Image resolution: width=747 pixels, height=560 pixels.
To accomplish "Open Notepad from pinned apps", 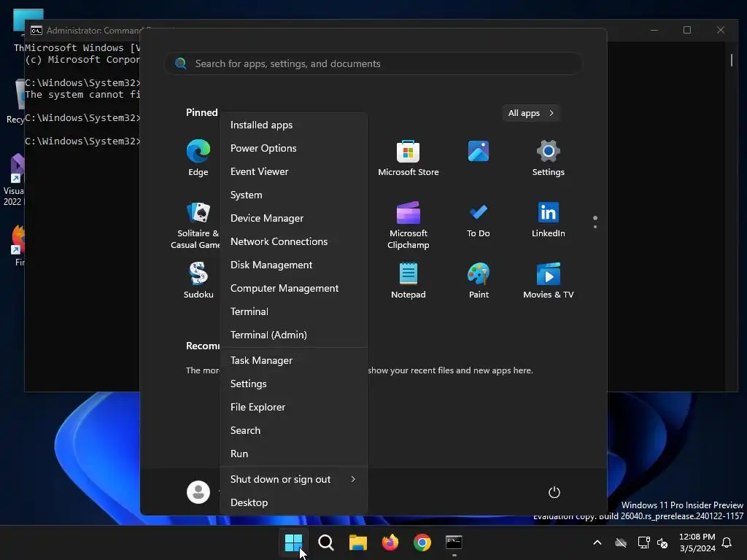I will 409,281.
